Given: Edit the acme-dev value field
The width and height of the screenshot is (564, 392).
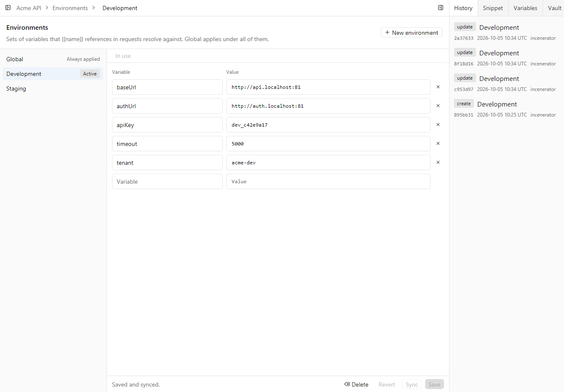Looking at the screenshot, I should tap(328, 163).
